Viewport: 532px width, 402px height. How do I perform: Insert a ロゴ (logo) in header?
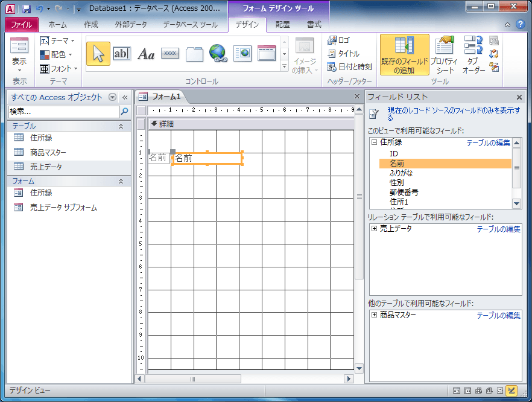tap(338, 40)
